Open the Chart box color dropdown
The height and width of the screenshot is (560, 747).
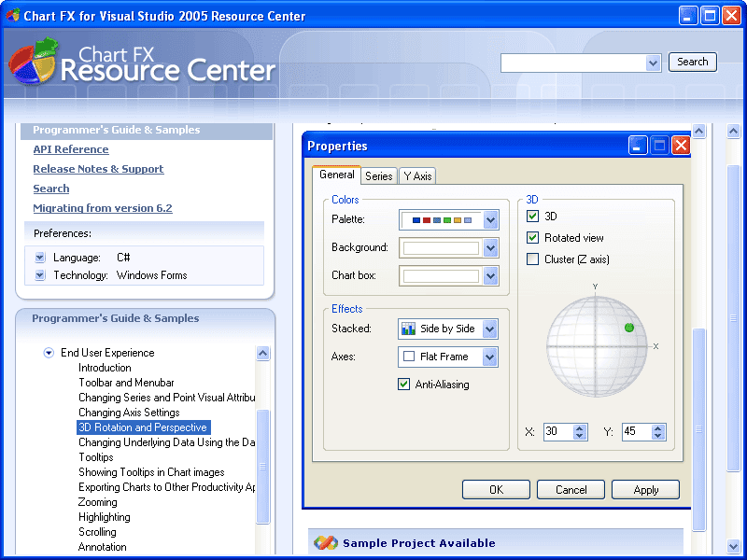coord(491,275)
